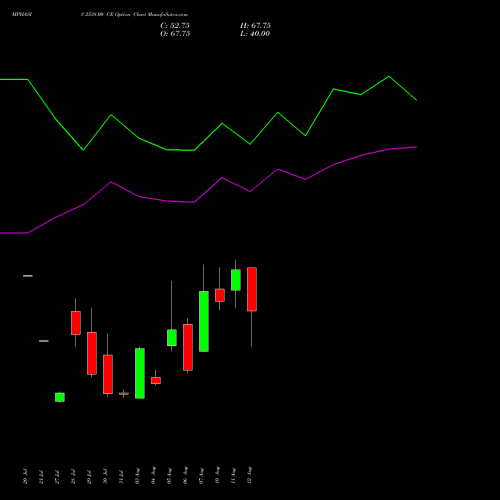Select the 27 Jul date label
Screen dimensions: 500x500
57,476
